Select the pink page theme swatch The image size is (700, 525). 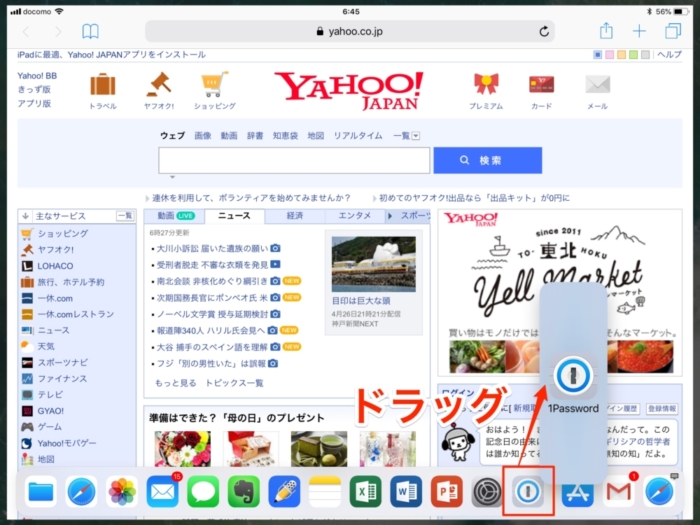coord(609,54)
